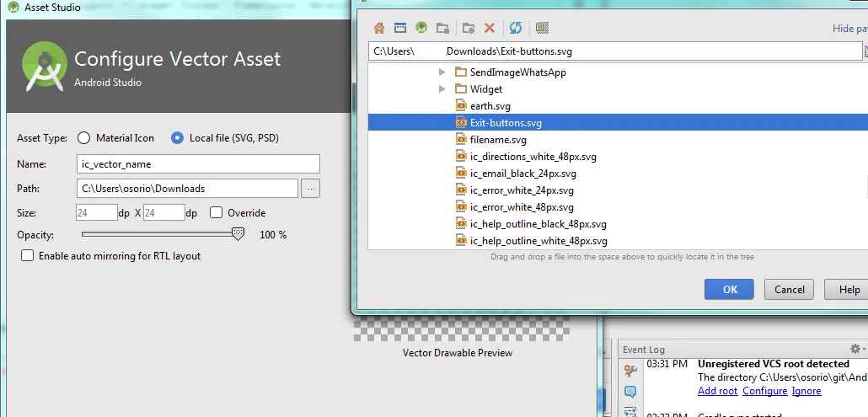Click the Path input field in Asset Studio
Screen dimensions: 868x417
pos(188,189)
